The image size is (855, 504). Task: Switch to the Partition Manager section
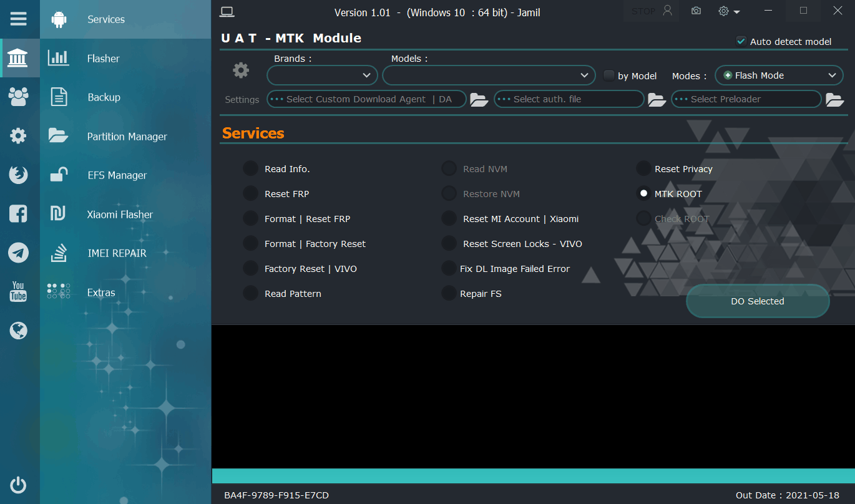127,136
